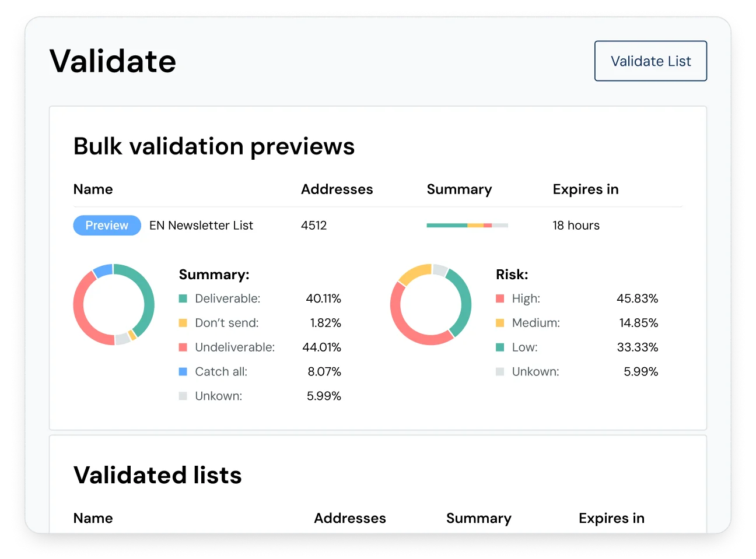This screenshot has height=559, width=756.
Task: Click the Addresses header under Validated lists
Action: click(x=350, y=518)
